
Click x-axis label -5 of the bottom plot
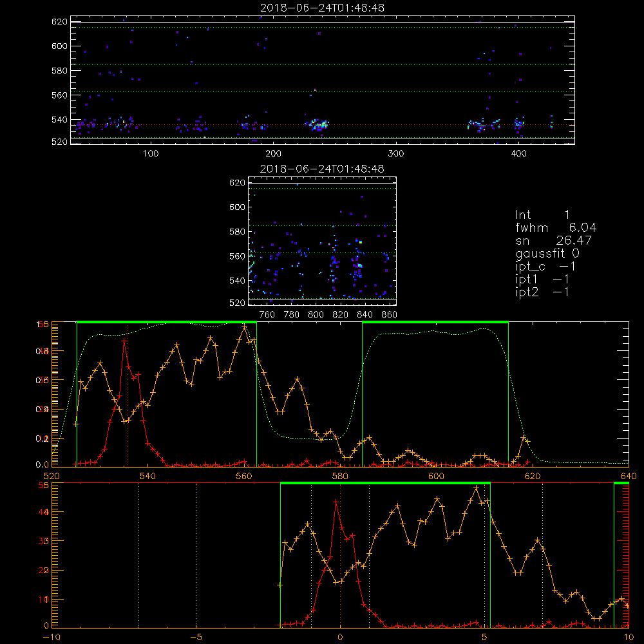tap(196, 638)
